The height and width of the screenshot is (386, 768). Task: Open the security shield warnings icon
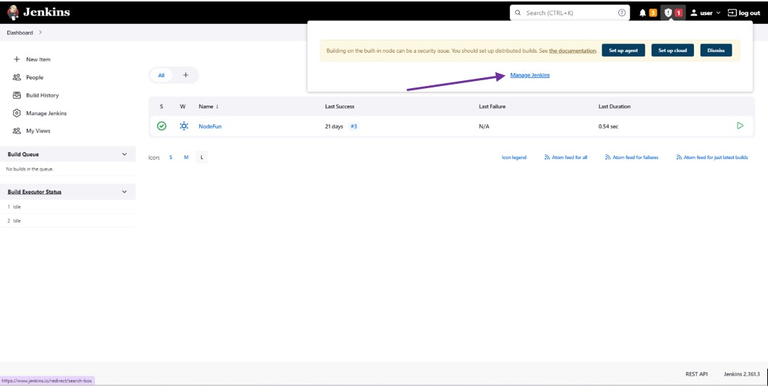coord(668,13)
